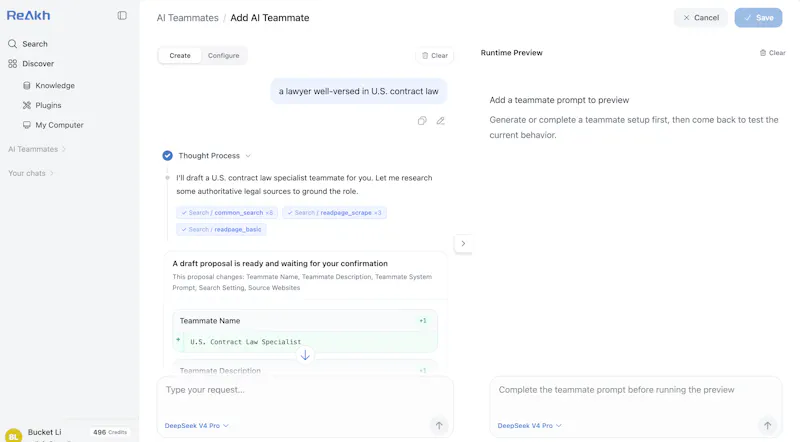Screen dimensions: 800x442
Task: Click the Runtime Preview title
Action: [511, 53]
